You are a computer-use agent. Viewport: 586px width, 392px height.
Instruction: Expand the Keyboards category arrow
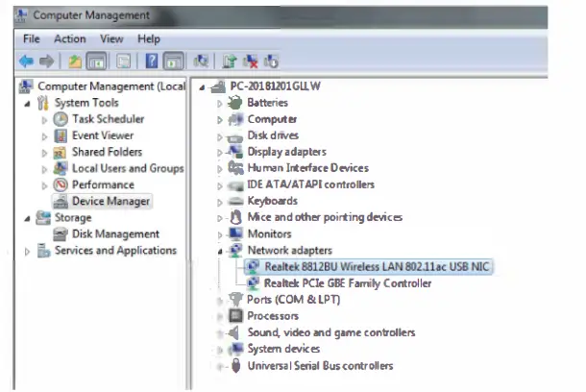click(220, 202)
